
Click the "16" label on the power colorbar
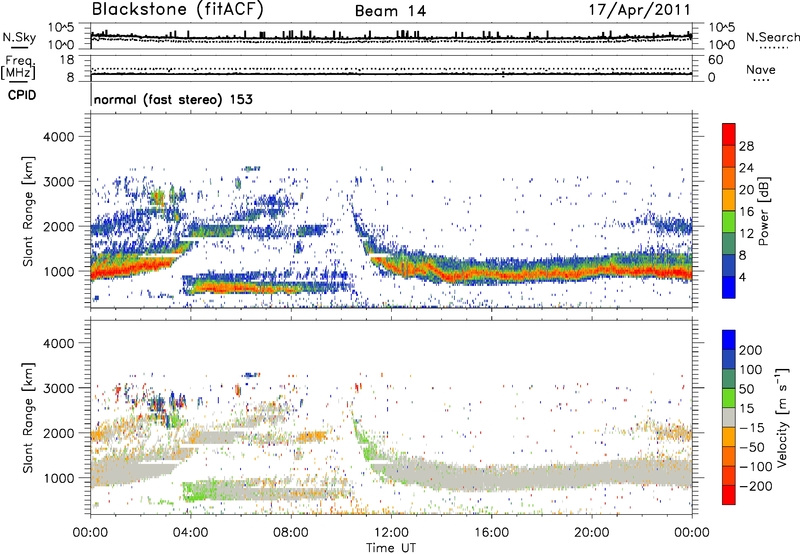tap(746, 212)
